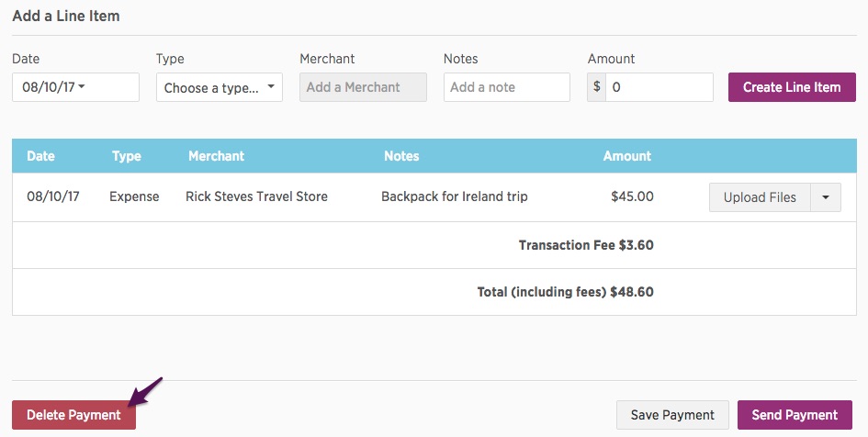Click the Create Line Item button

tap(792, 87)
